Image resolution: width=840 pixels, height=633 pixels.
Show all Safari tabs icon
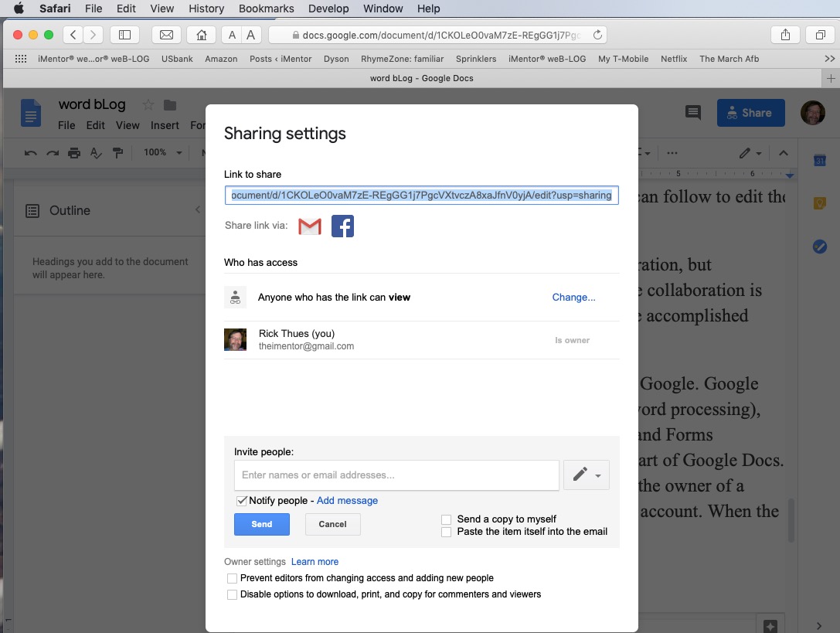[820, 35]
